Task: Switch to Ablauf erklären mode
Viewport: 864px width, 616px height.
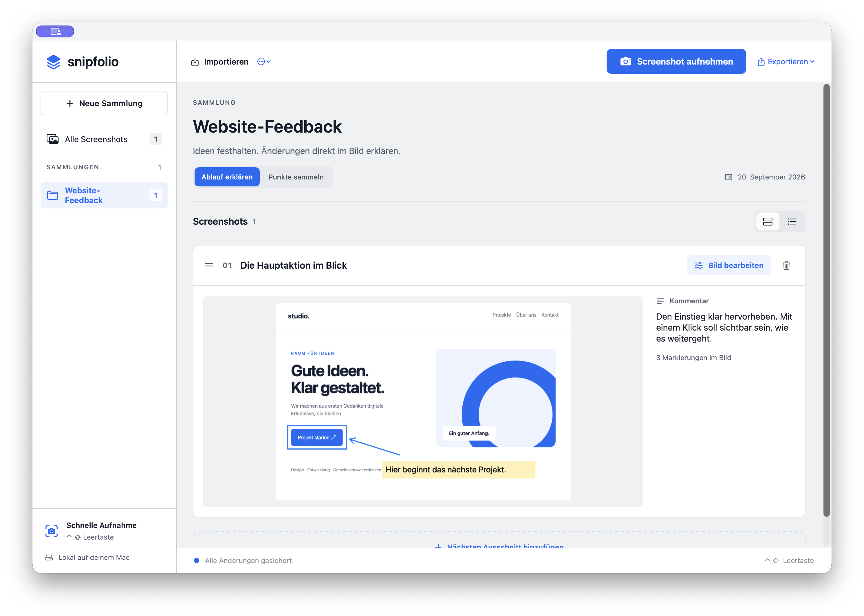Action: (x=227, y=177)
